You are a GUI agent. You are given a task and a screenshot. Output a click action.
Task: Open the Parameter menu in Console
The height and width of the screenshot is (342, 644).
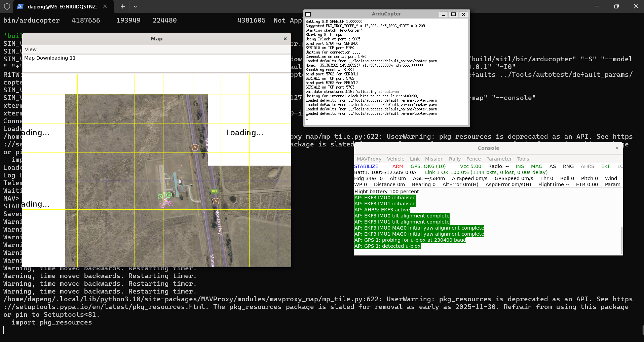[499, 159]
